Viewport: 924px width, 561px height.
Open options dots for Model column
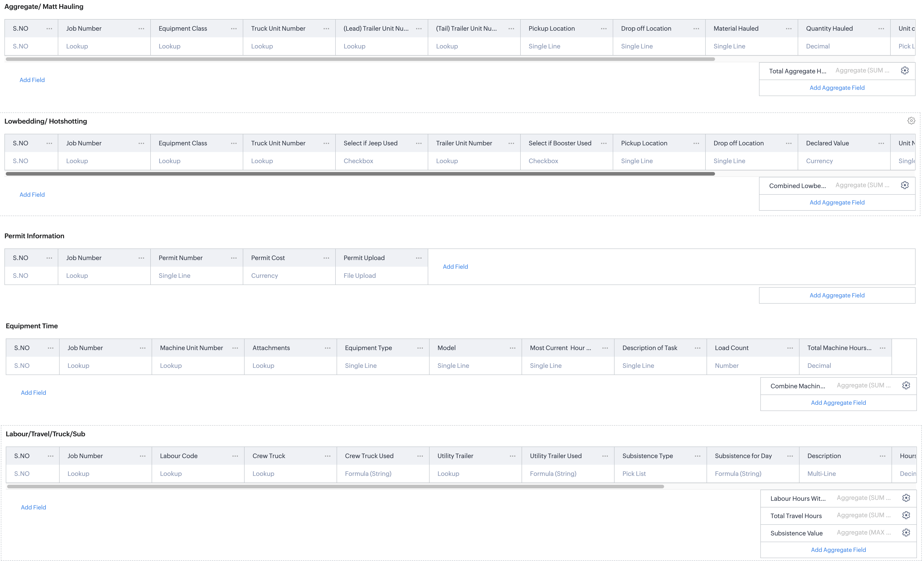tap(513, 348)
